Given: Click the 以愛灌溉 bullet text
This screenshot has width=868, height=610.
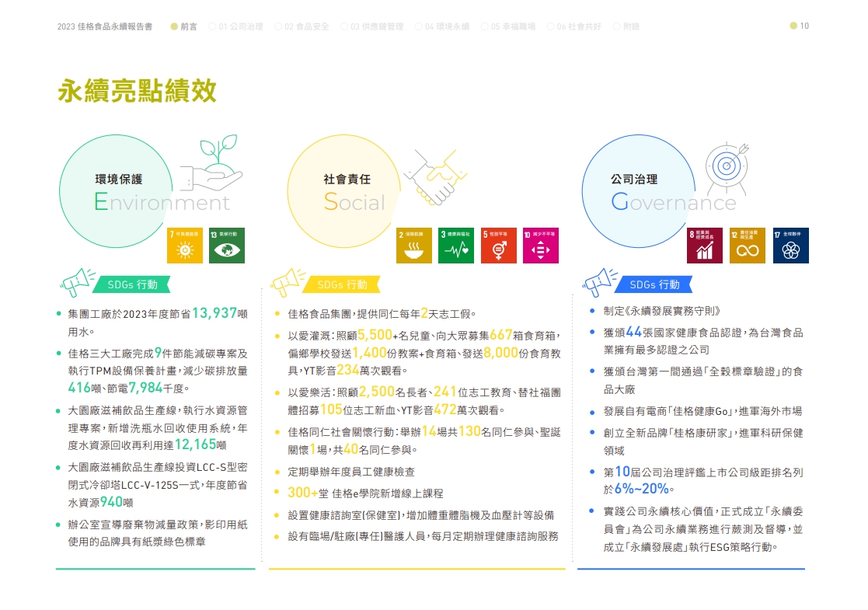Looking at the screenshot, I should pyautogui.click(x=424, y=353).
